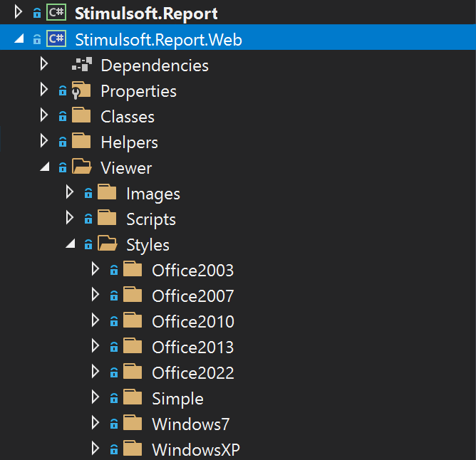Select the Simple label
This screenshot has width=476, height=460.
[178, 399]
